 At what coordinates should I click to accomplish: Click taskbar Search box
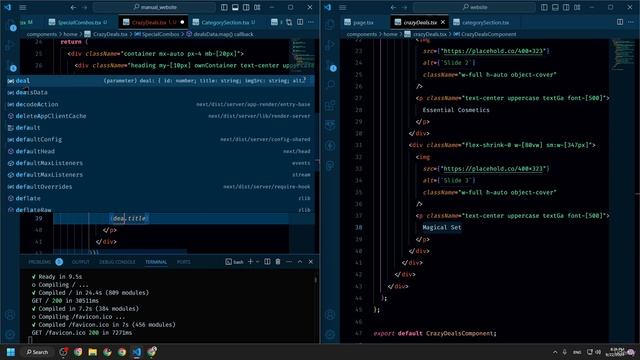pyautogui.click(x=37, y=352)
